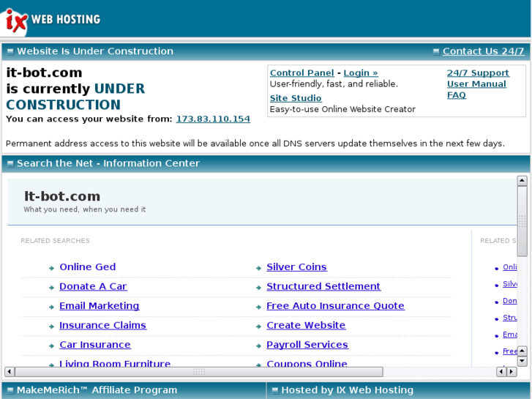The height and width of the screenshot is (399, 532).
Task: Open the Site Studio link
Action: point(296,98)
